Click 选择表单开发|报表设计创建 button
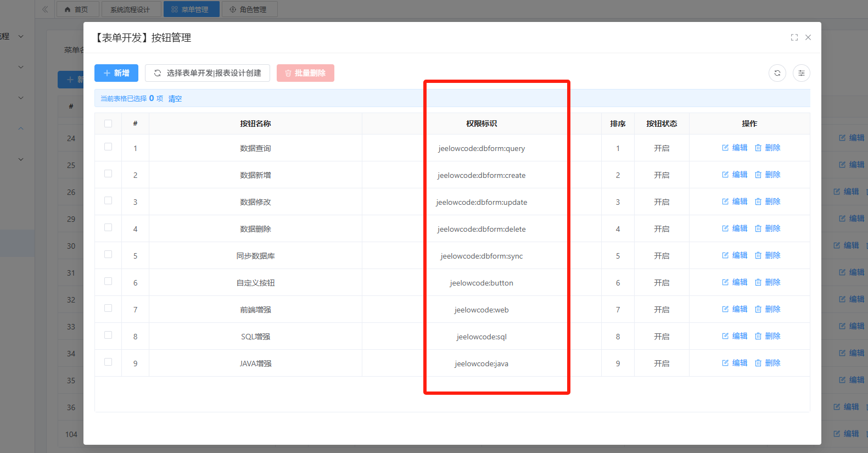Viewport: 868px width, 453px height. coord(208,73)
